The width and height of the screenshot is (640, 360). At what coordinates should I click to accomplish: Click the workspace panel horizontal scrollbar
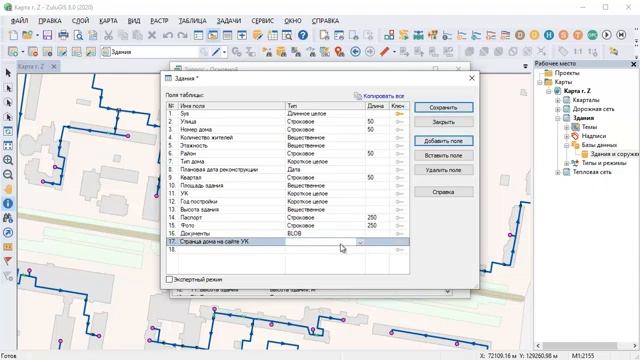tap(586, 346)
